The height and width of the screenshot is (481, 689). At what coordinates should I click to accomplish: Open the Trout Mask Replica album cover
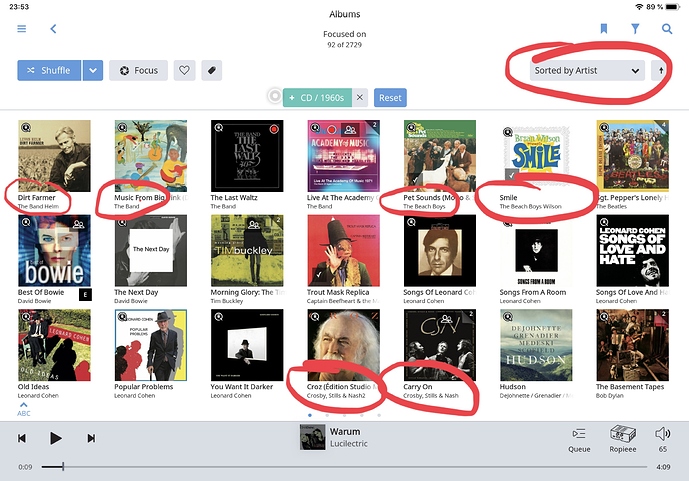click(x=344, y=250)
